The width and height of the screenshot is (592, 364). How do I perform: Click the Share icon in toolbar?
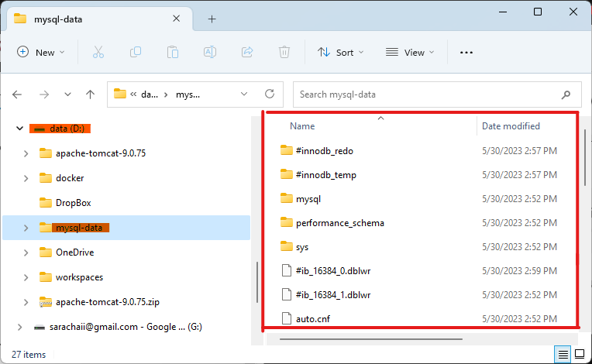(x=247, y=52)
